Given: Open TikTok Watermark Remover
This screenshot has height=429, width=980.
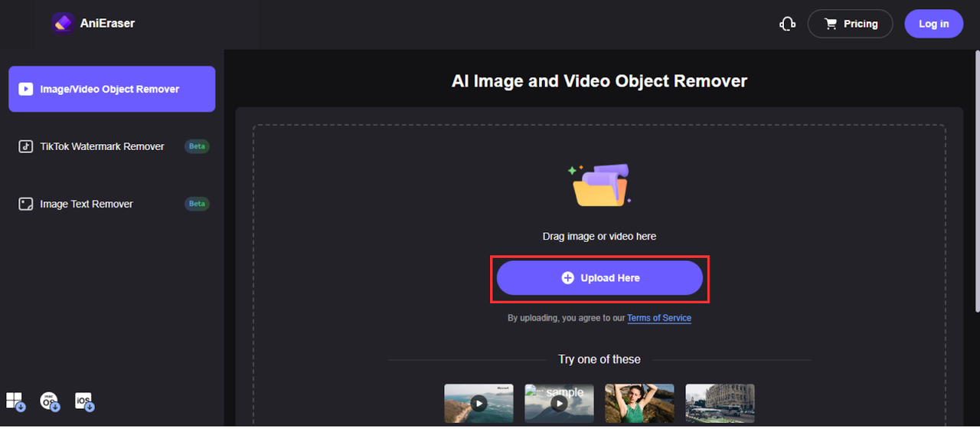Looking at the screenshot, I should click(x=112, y=146).
